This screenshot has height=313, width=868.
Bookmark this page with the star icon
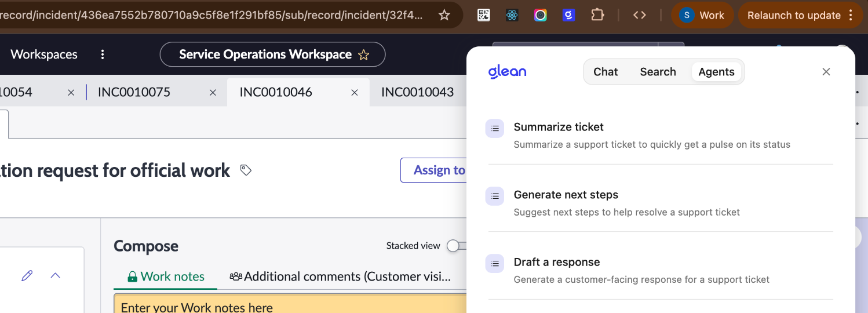tap(444, 15)
